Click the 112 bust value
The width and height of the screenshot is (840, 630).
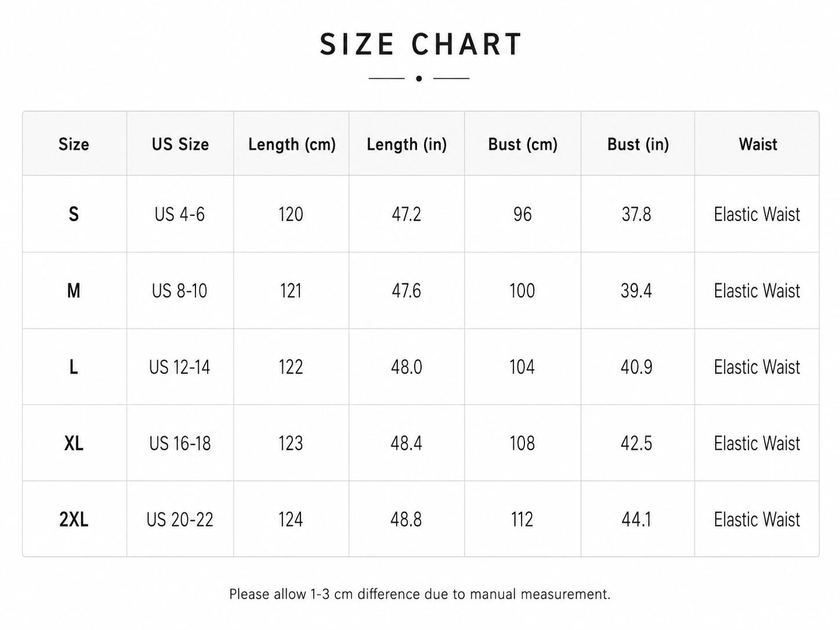pos(522,520)
